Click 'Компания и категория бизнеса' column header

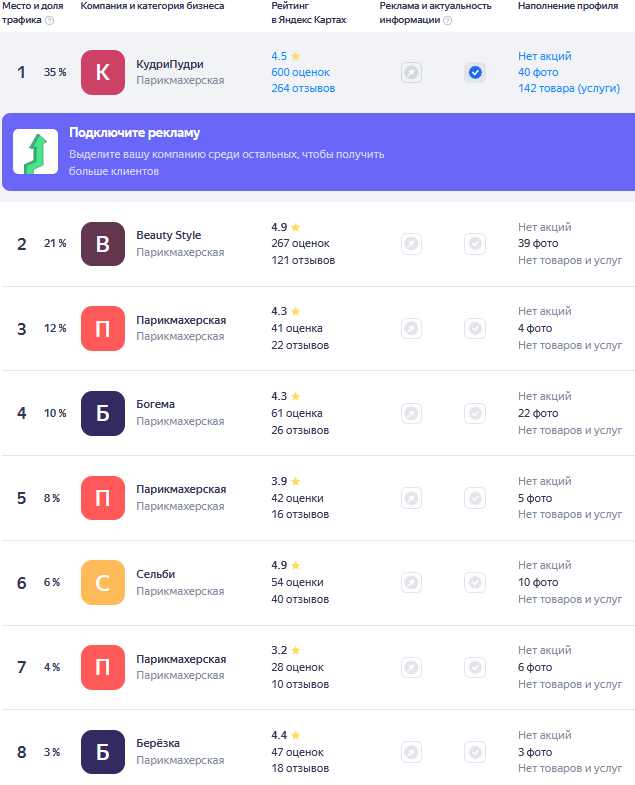point(152,6)
